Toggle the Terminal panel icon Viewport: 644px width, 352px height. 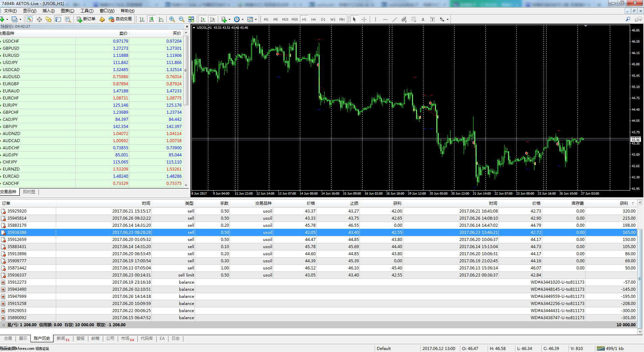coord(58,19)
